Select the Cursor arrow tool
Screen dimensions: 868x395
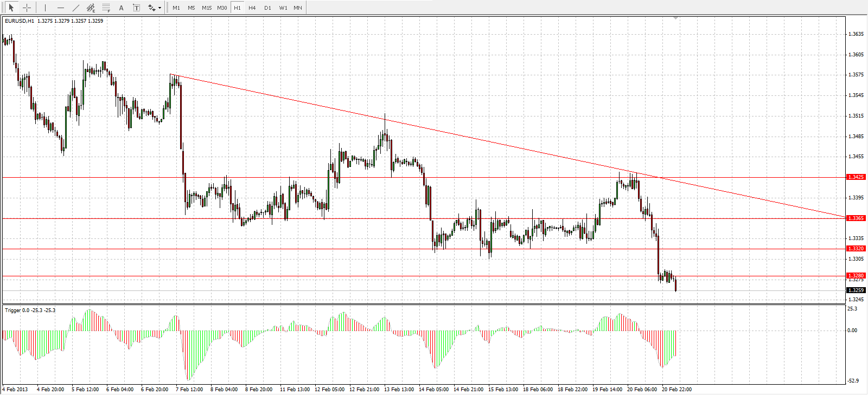pos(11,8)
